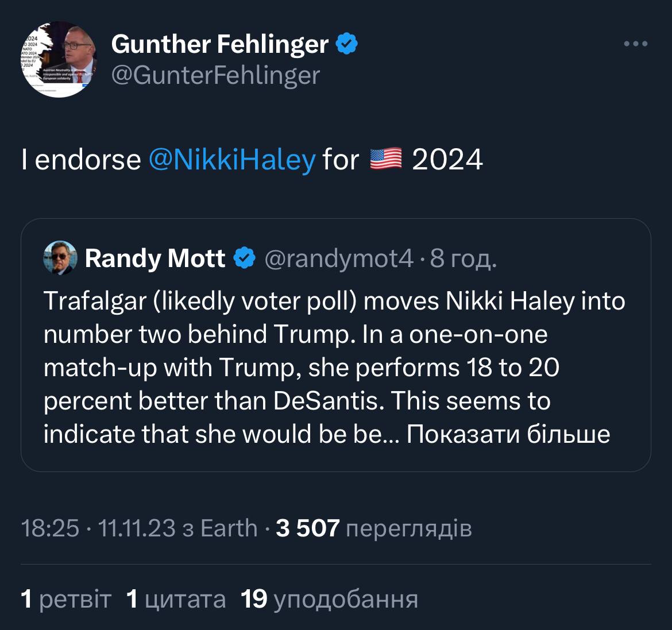Show the '1 цитата' quotes list

coord(175,599)
